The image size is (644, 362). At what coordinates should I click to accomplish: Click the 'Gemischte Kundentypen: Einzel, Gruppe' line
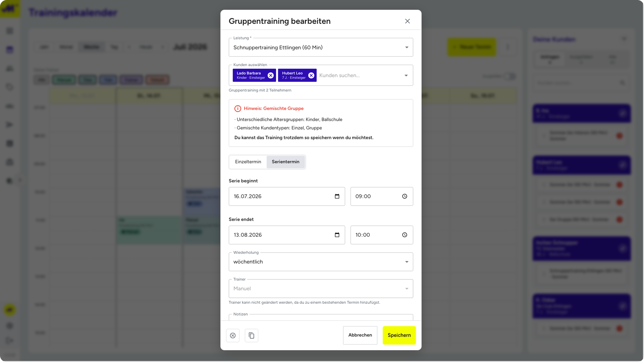pos(278,128)
